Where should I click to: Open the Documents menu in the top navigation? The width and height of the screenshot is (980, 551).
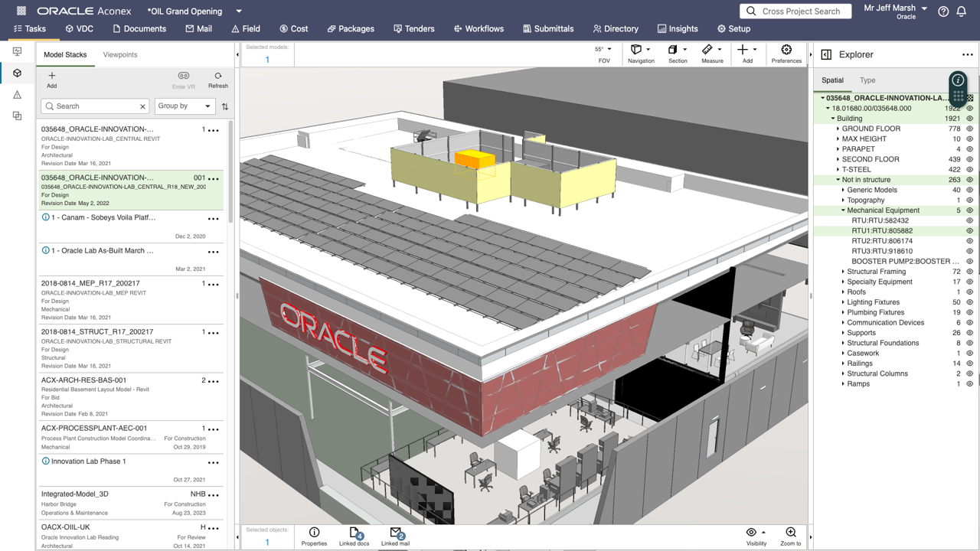[140, 28]
